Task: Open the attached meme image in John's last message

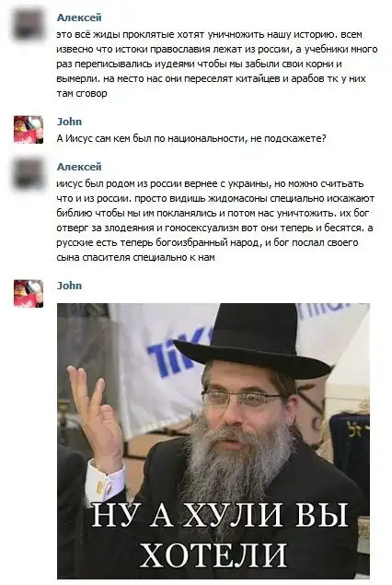Action: click(213, 440)
